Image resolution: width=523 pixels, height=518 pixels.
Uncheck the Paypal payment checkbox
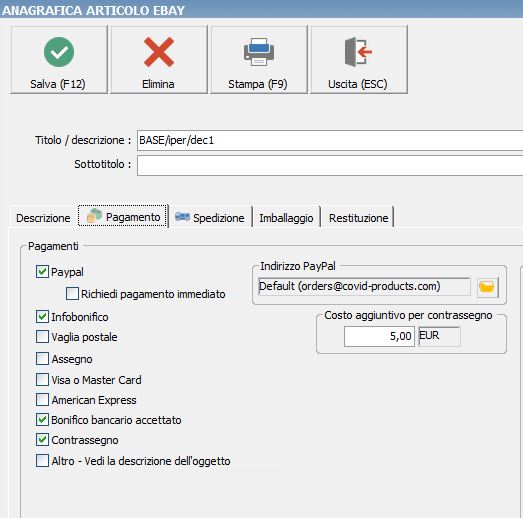(42, 272)
